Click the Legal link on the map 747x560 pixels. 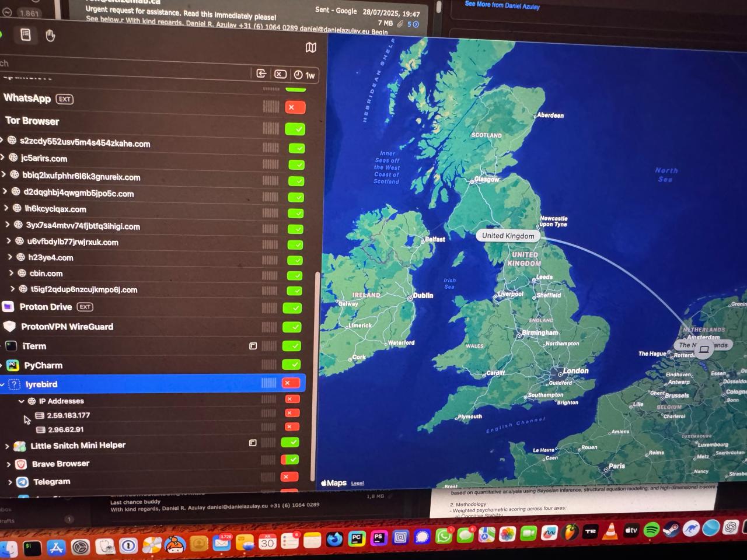pyautogui.click(x=357, y=484)
